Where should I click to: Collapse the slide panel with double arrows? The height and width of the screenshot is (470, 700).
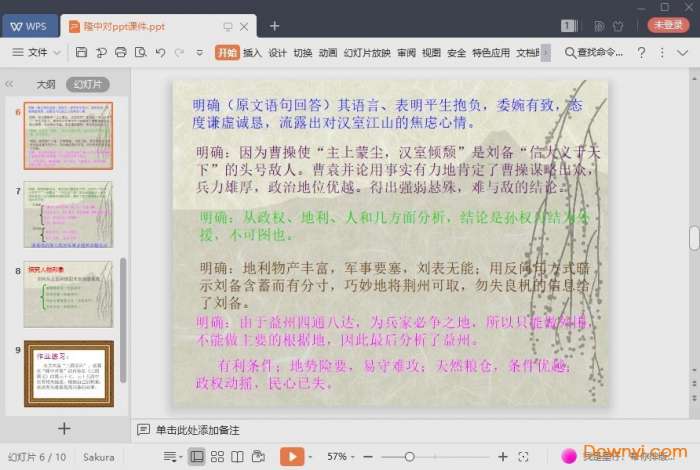coord(9,84)
